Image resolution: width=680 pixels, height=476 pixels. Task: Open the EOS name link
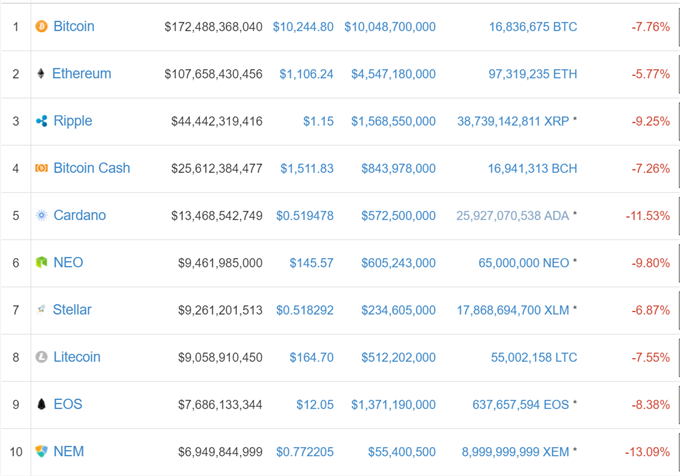coord(68,404)
